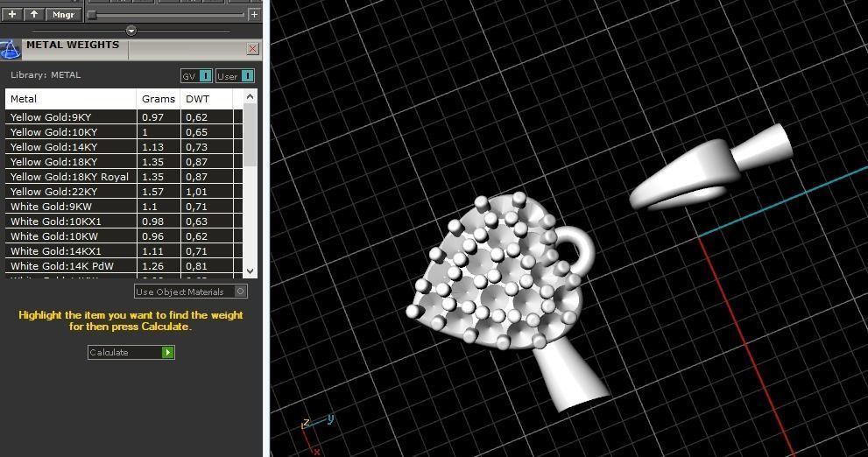This screenshot has width=868, height=457.
Task: Select the Yellow Gold:18KY Royal row
Action: tap(124, 177)
